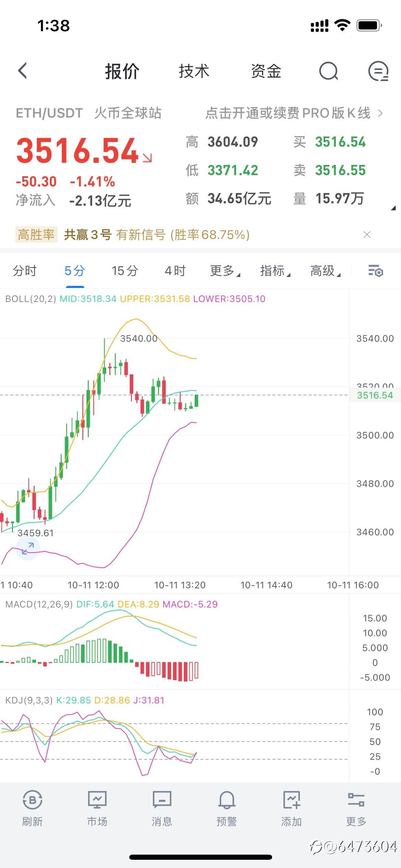The height and width of the screenshot is (868, 401).
Task: Switch to the 技术 tab
Action: point(194,71)
